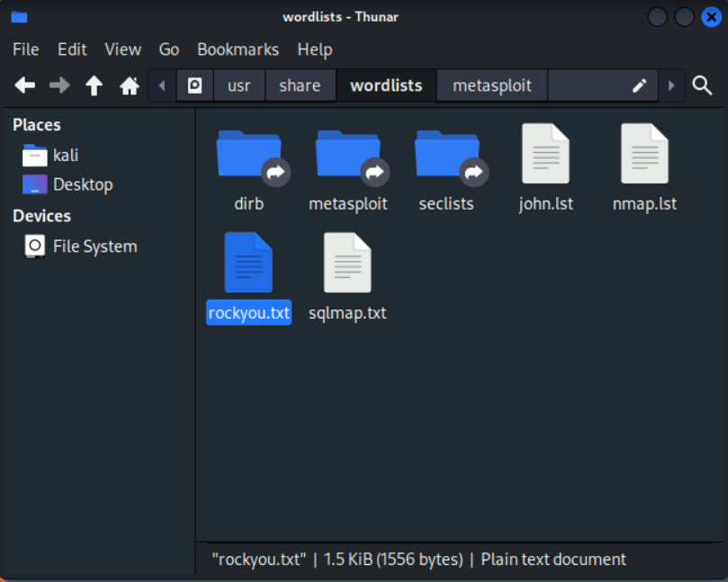Open File System under Devices

[94, 246]
